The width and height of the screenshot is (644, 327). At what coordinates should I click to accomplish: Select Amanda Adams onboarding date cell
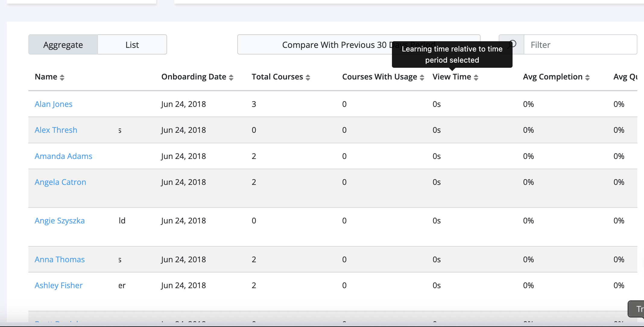click(183, 156)
